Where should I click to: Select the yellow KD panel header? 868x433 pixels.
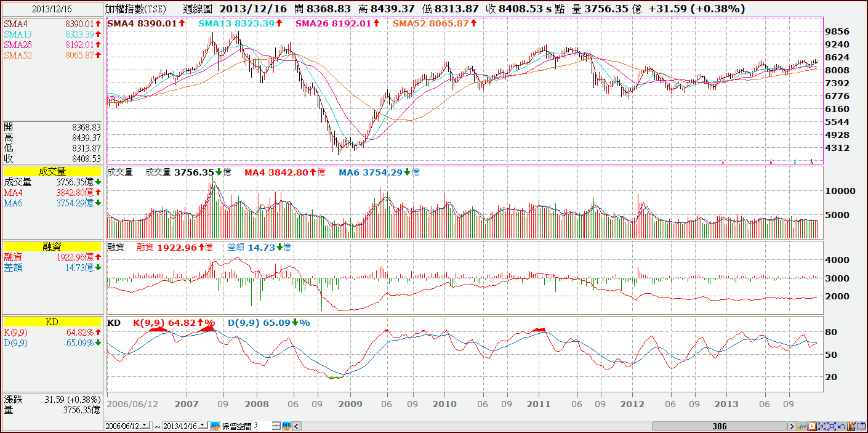52,322
